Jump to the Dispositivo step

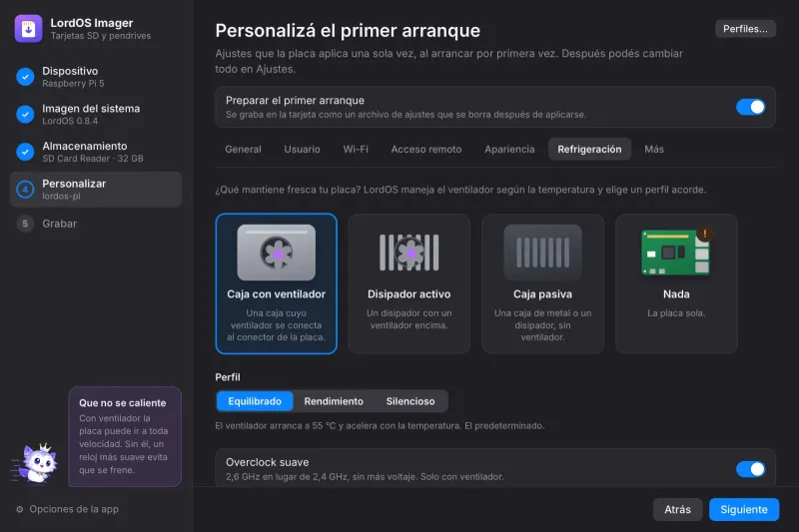(x=96, y=77)
